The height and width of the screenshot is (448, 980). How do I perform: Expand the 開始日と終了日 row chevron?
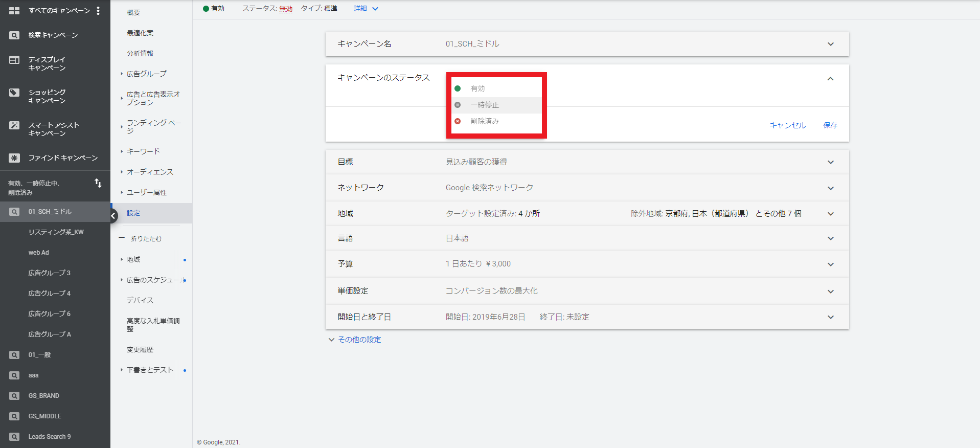click(x=831, y=317)
